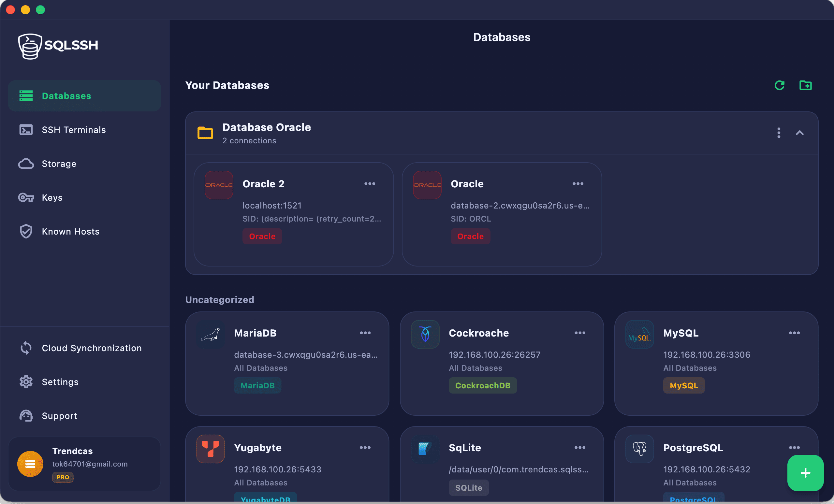
Task: Open Cockroache card more options
Action: coord(580,333)
